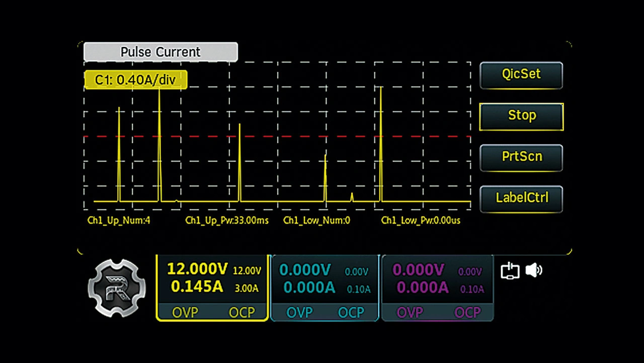Open the LabelCtrl options
This screenshot has height=363, width=644.
pyautogui.click(x=521, y=198)
